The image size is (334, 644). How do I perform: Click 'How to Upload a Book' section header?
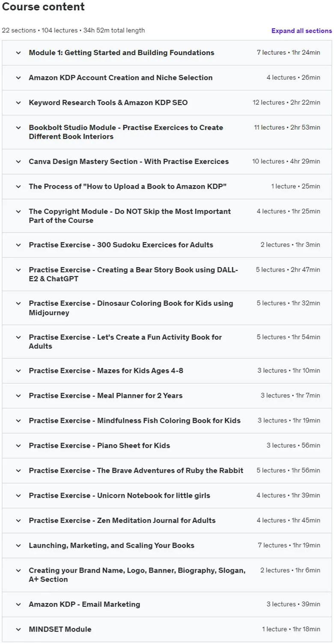coord(167,186)
